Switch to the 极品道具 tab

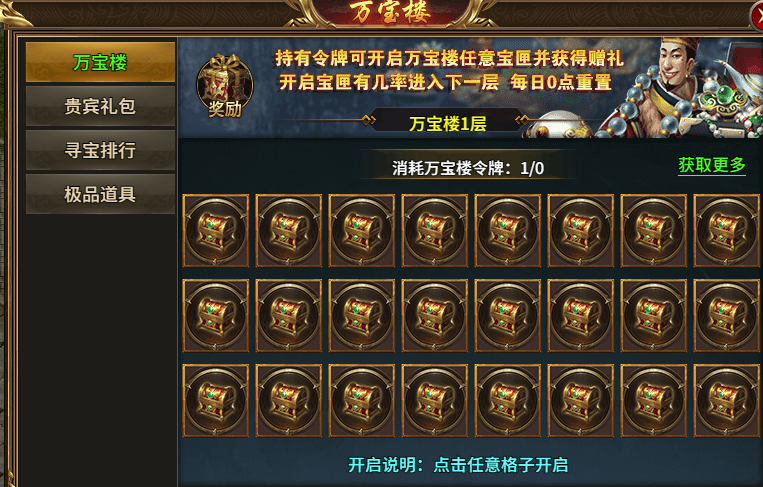click(x=100, y=194)
